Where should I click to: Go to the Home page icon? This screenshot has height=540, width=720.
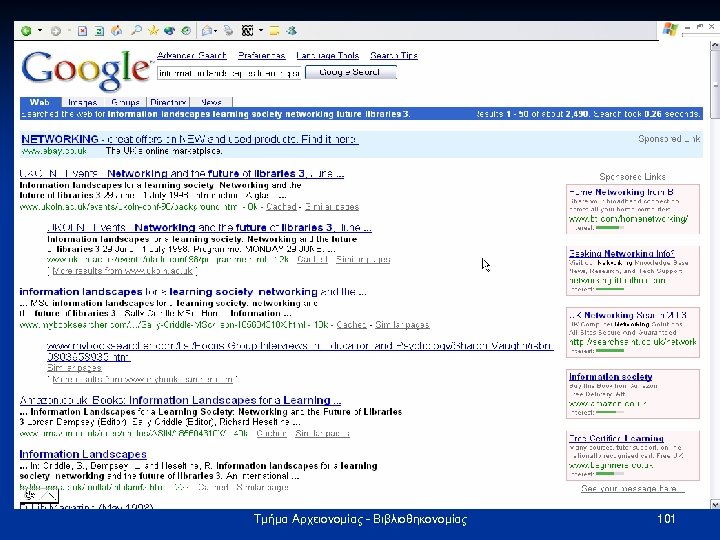pos(117,31)
